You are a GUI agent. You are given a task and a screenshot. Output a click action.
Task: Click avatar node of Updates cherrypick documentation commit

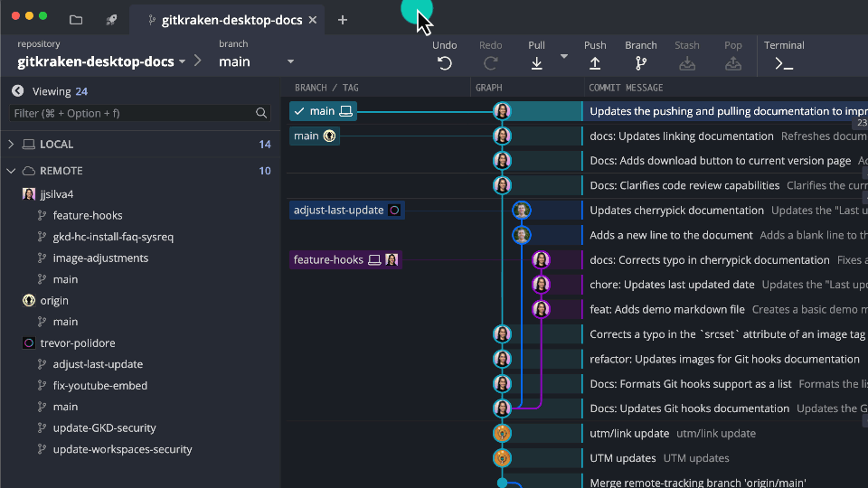pyautogui.click(x=522, y=211)
